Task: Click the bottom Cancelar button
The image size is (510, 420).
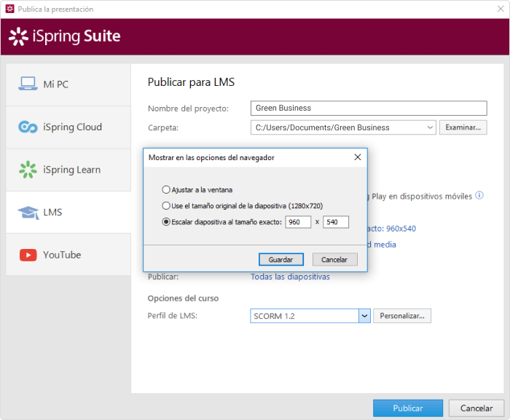Action: tap(476, 408)
